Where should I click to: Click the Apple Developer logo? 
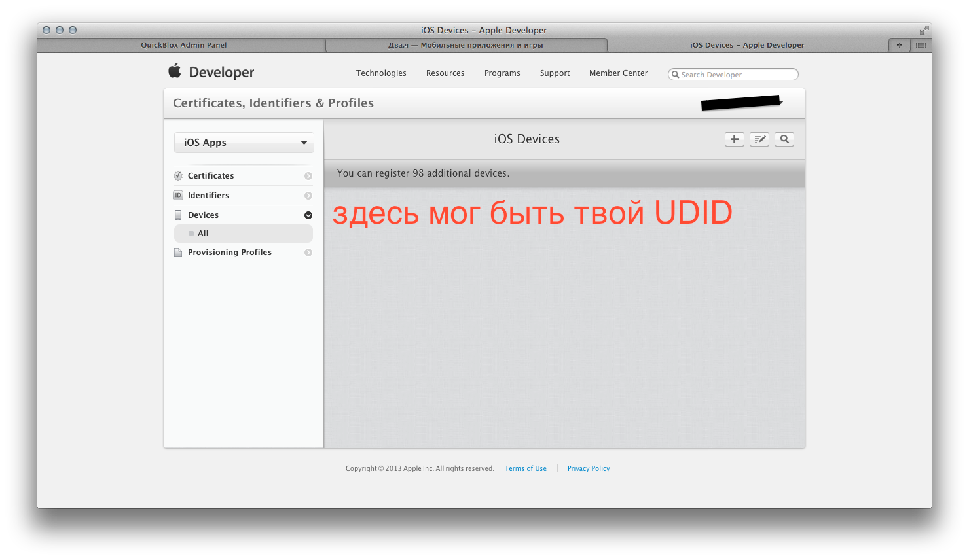(x=175, y=71)
